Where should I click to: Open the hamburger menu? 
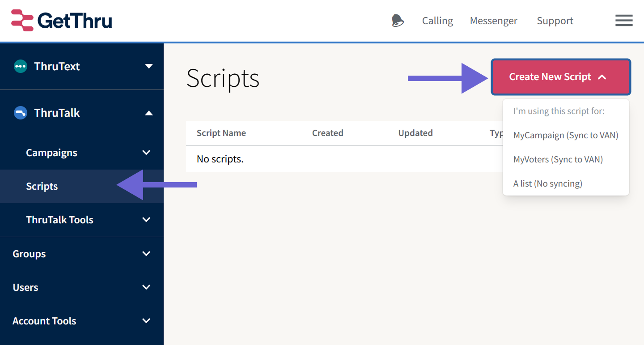click(x=624, y=21)
